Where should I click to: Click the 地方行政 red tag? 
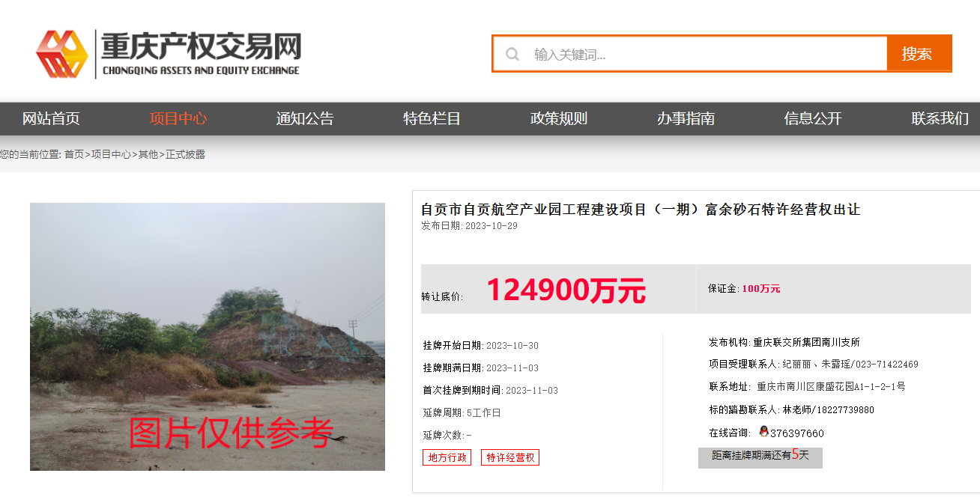447,457
